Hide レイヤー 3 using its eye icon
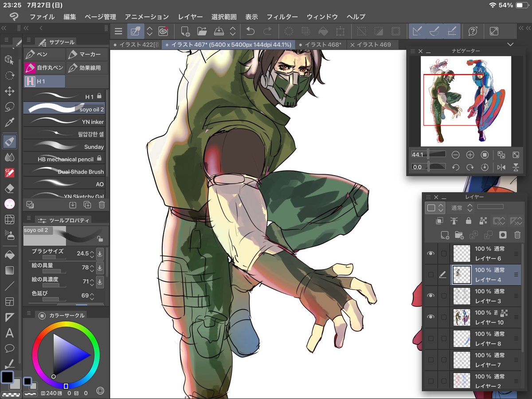 [x=430, y=296]
